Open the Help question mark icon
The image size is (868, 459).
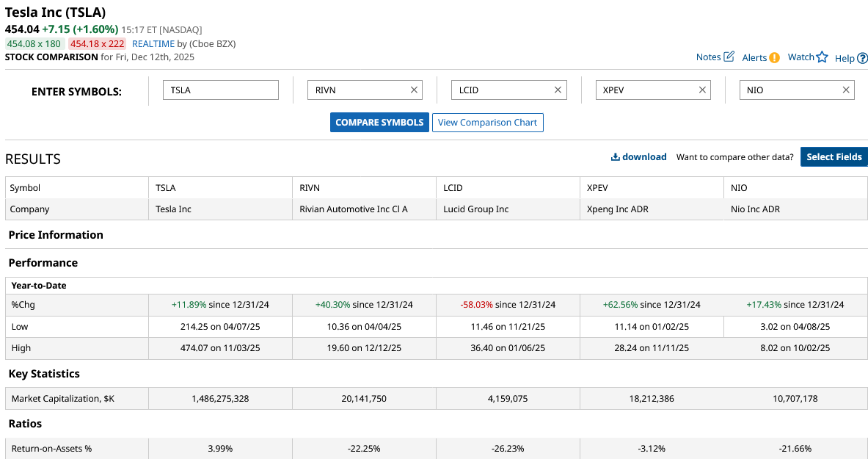pyautogui.click(x=862, y=58)
